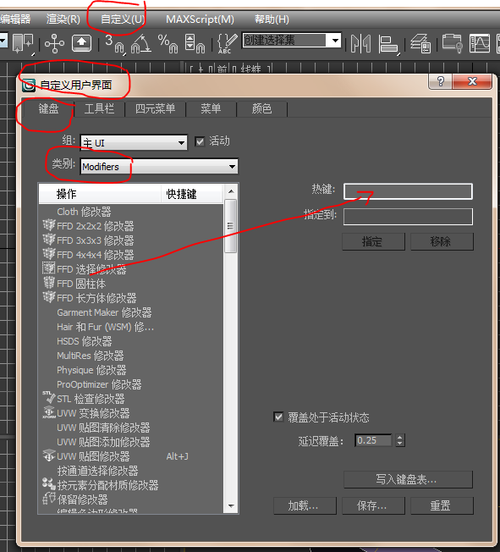Click the FFD 3x3x3 修改器 row icon
500x552 pixels.
49,240
